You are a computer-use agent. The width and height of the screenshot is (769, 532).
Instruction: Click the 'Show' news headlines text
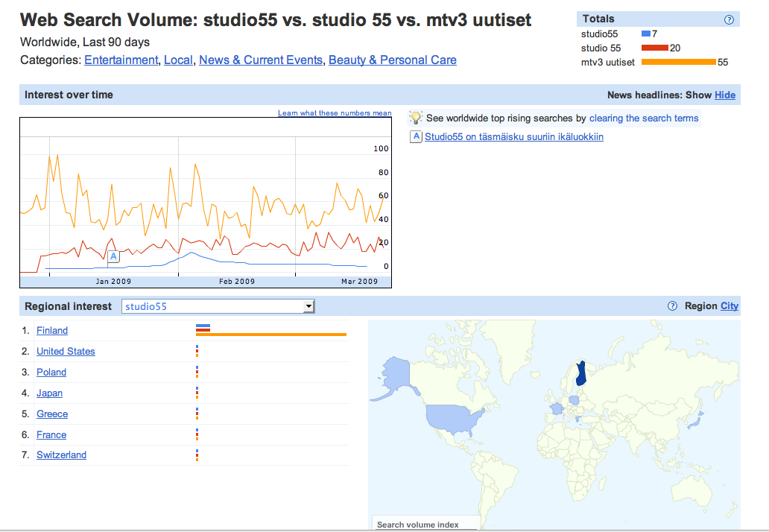click(698, 95)
